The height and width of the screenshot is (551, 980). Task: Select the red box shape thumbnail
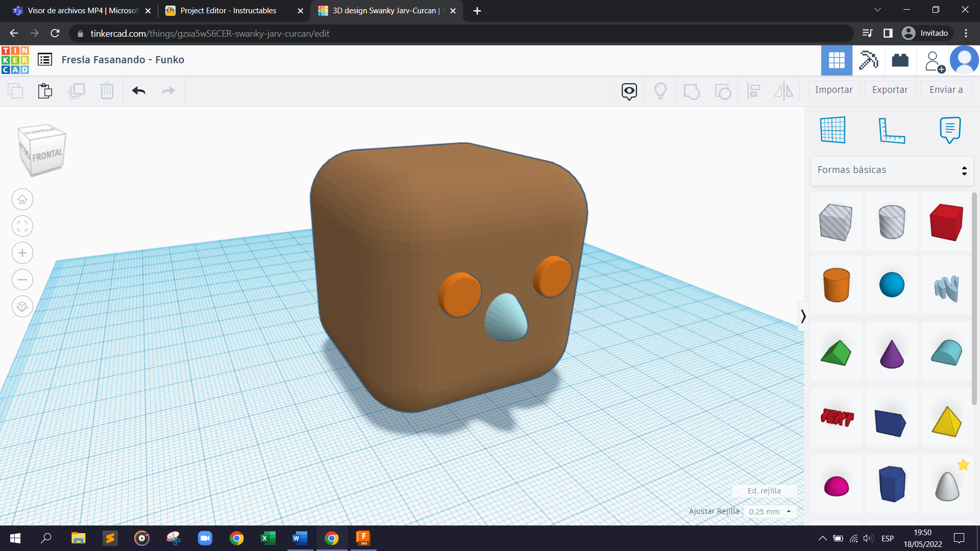click(946, 222)
